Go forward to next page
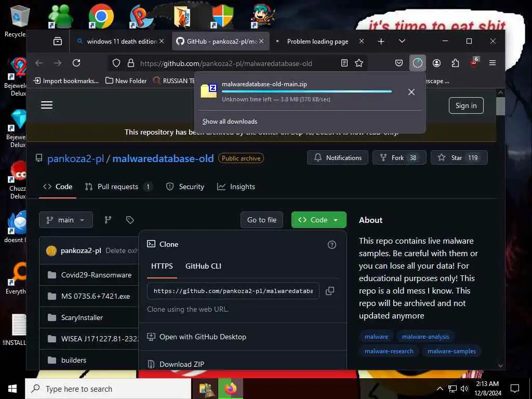 coord(58,63)
